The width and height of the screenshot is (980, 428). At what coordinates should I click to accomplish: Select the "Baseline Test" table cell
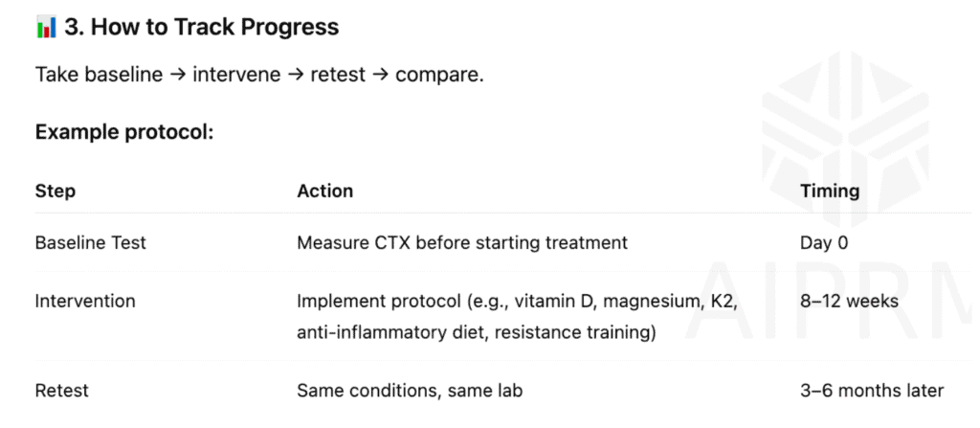[90, 243]
